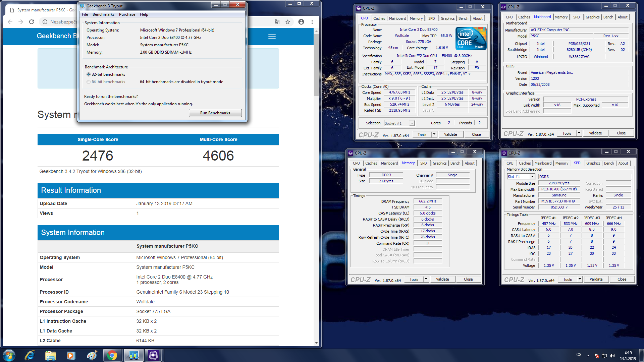This screenshot has width=644, height=362.
Task: Select 64-bit benchmarks radio button
Action: (89, 82)
